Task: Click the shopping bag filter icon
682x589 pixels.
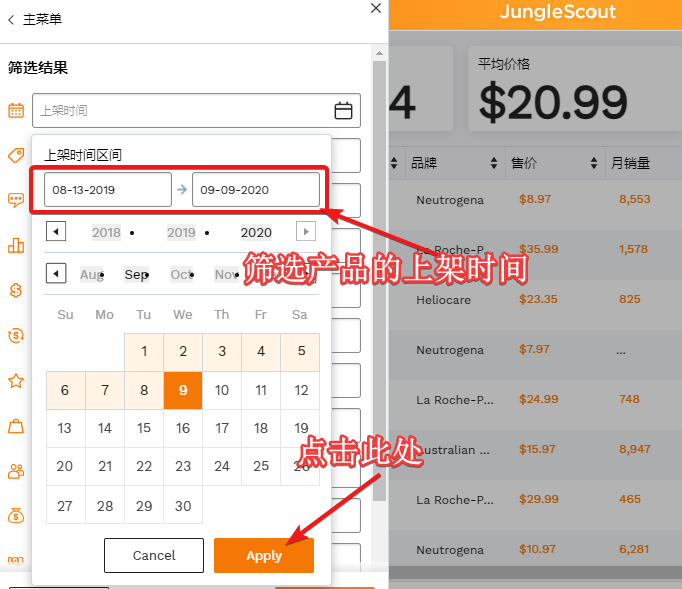Action: pos(16,426)
